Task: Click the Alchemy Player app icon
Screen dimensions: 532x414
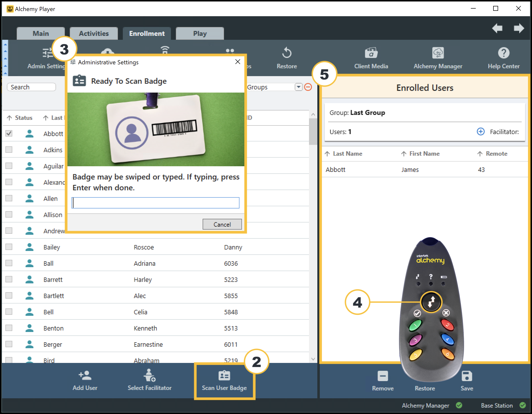Action: point(10,9)
